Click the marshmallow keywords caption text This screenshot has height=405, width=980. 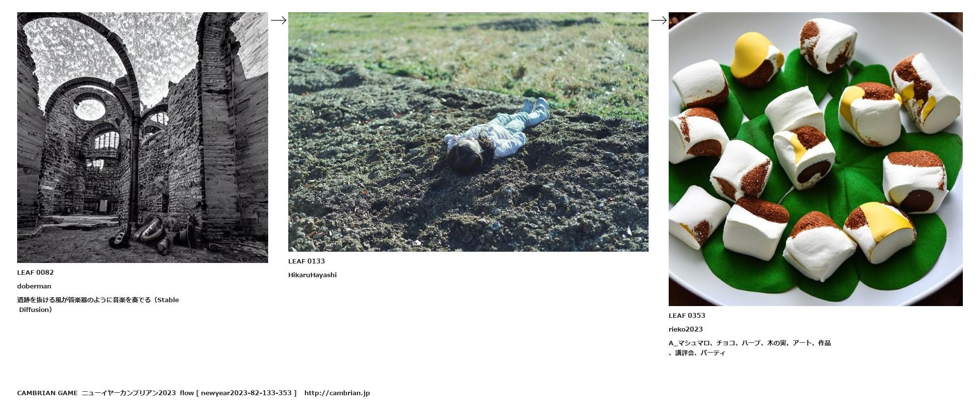(x=750, y=348)
